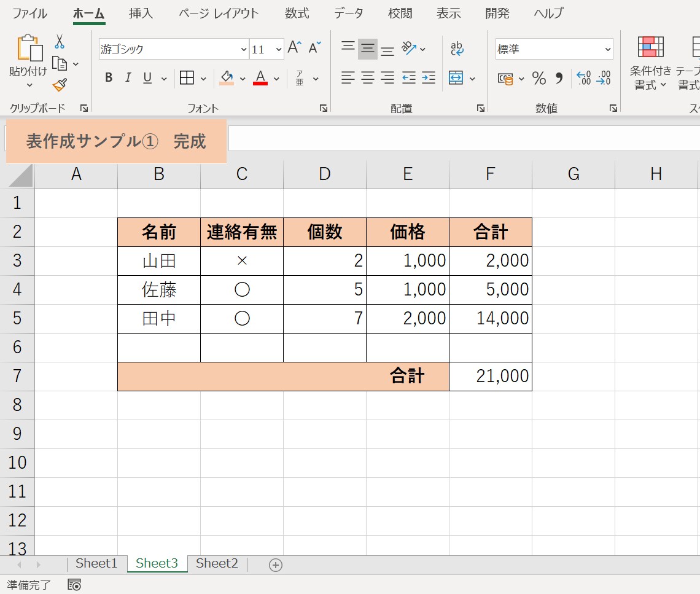Click the Copy icon
The image size is (700, 594).
[x=60, y=63]
